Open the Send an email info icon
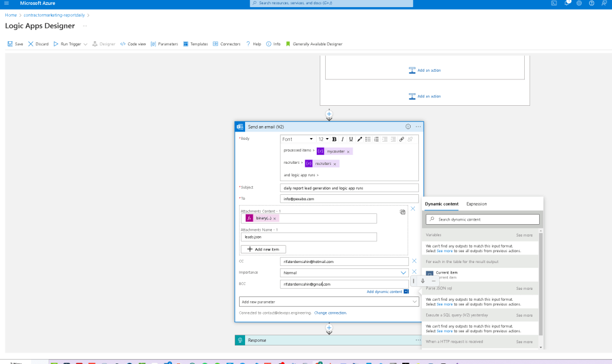The height and width of the screenshot is (364, 612). [x=408, y=126]
